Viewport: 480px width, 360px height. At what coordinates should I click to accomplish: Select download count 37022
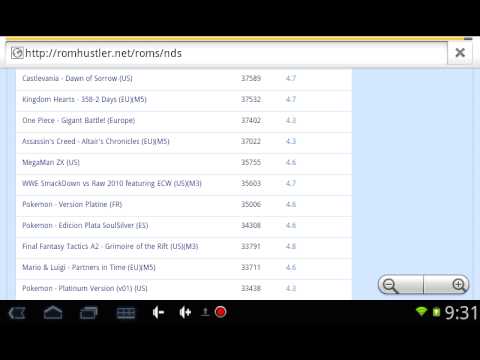pyautogui.click(x=251, y=141)
